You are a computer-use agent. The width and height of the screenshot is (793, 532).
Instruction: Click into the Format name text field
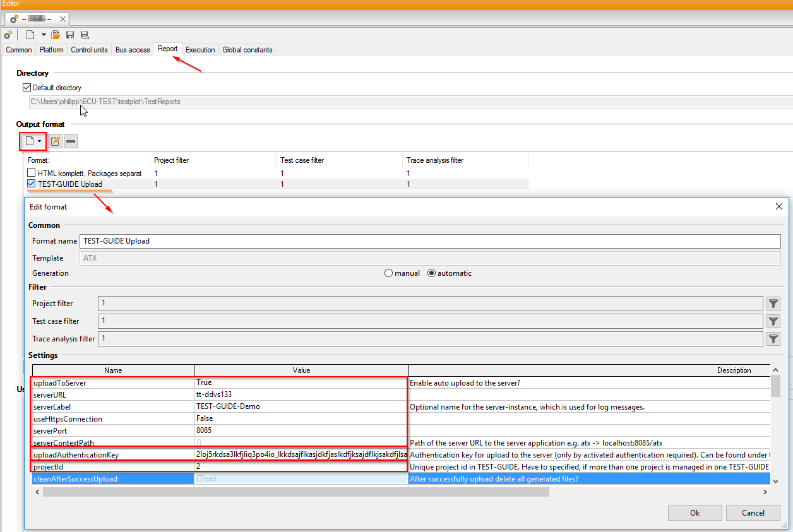pyautogui.click(x=429, y=241)
